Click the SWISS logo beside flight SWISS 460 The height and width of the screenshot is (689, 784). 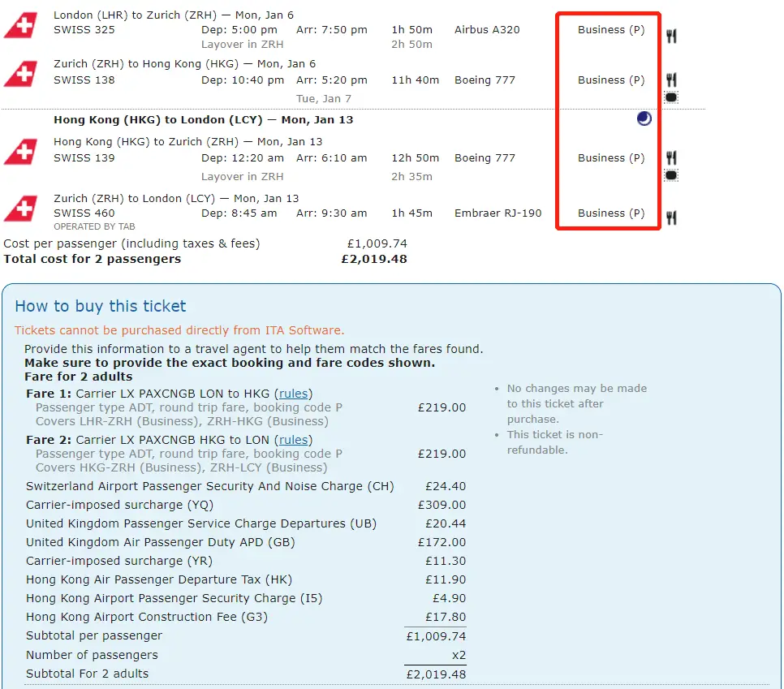tap(20, 209)
